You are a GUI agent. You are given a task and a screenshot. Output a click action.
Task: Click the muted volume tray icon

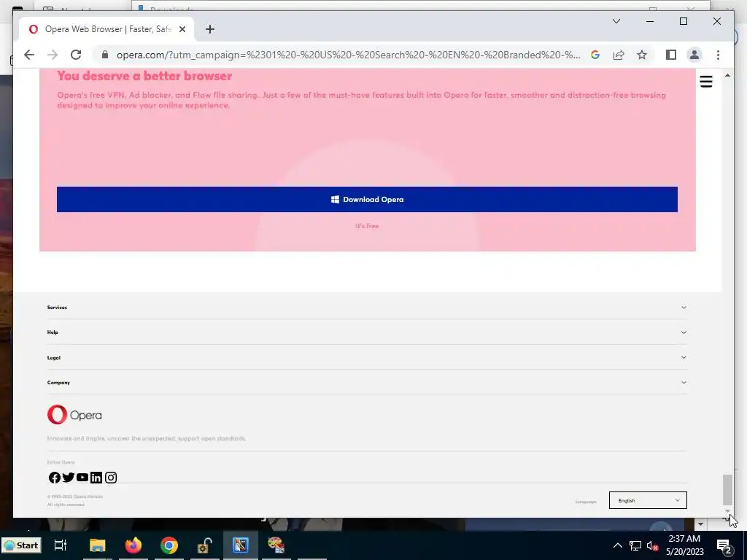651,545
